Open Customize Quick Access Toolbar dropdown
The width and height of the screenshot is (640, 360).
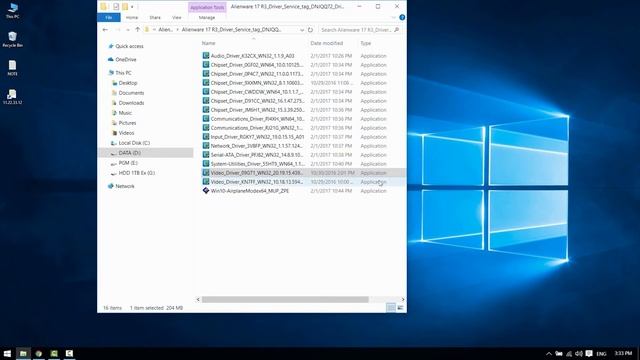coord(132,7)
